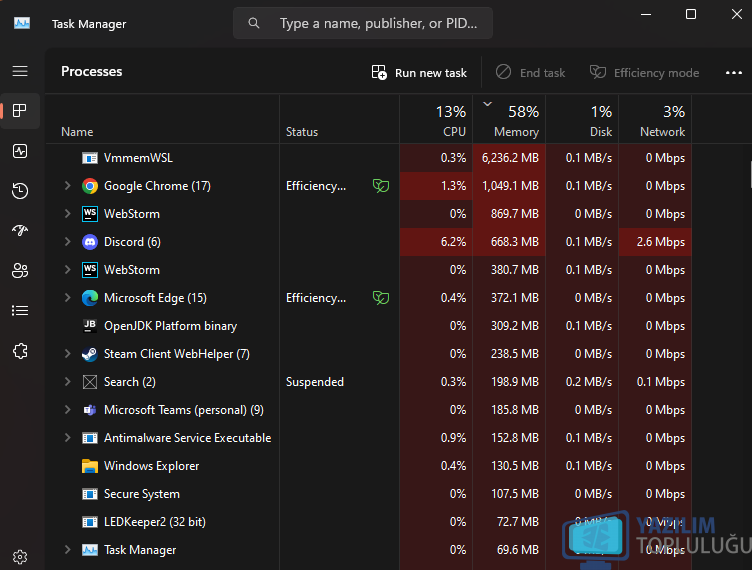The image size is (752, 570).
Task: Click the LEDKeeper2 process icon
Action: (90, 522)
